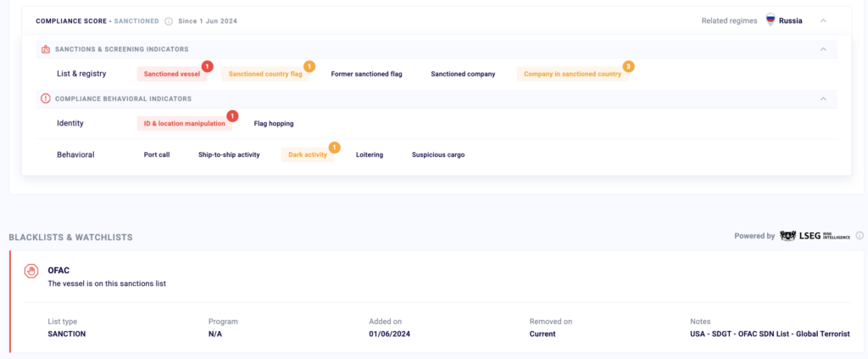Click the Powered by label
Viewport: 868px width, 359px height.
pyautogui.click(x=754, y=235)
